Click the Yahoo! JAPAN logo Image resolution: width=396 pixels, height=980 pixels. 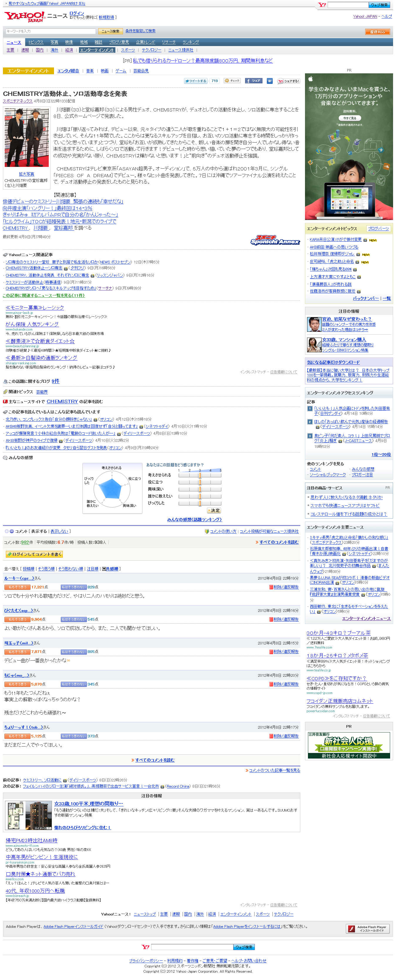pyautogui.click(x=25, y=17)
